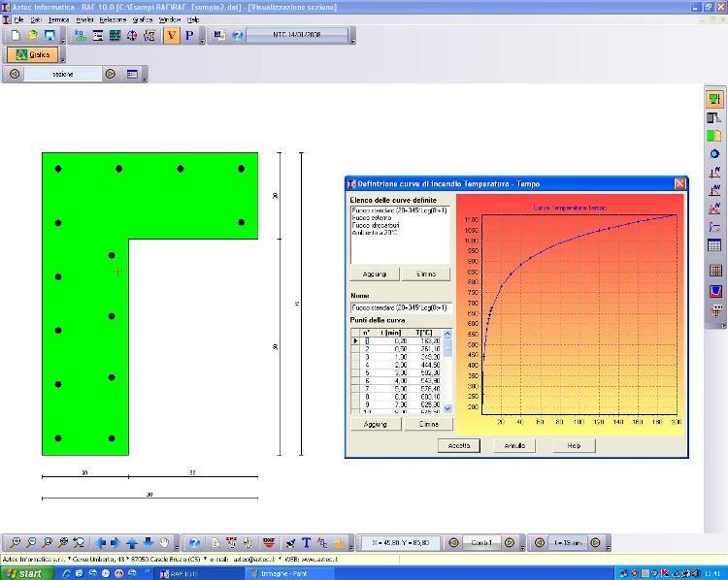Go to next view after 'sezione'
The width and height of the screenshot is (728, 580).
(x=111, y=74)
